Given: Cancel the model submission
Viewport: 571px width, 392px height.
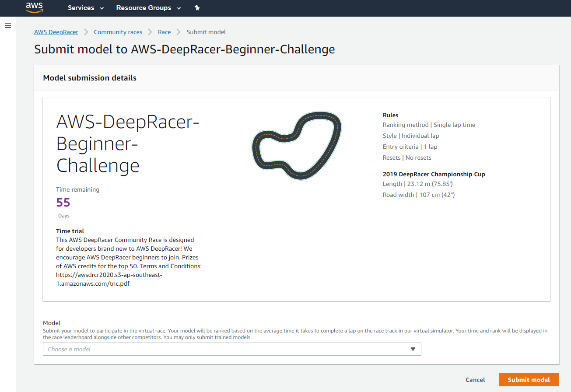Looking at the screenshot, I should coord(475,380).
